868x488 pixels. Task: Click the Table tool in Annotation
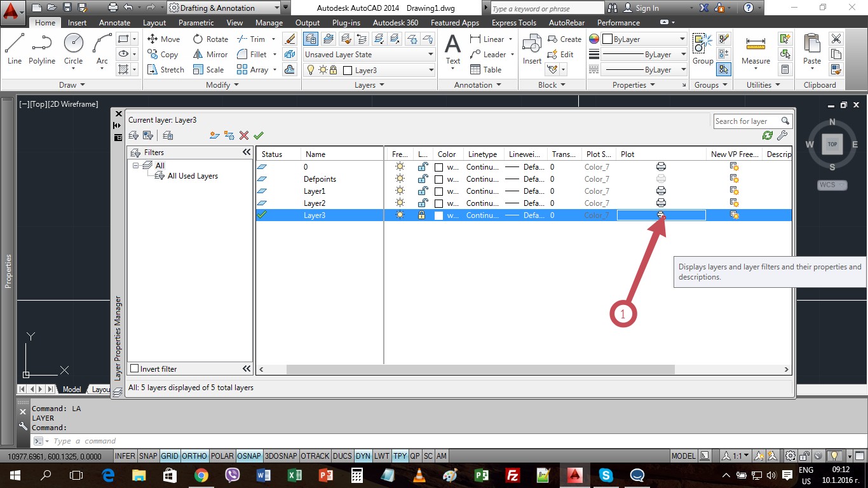point(486,69)
